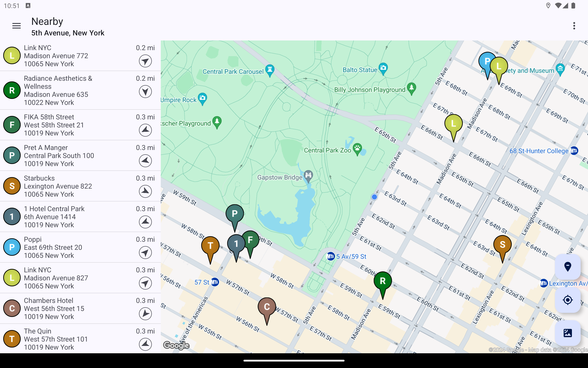The width and height of the screenshot is (588, 368).
Task: Open Pret A Manger list entry
Action: 80,155
